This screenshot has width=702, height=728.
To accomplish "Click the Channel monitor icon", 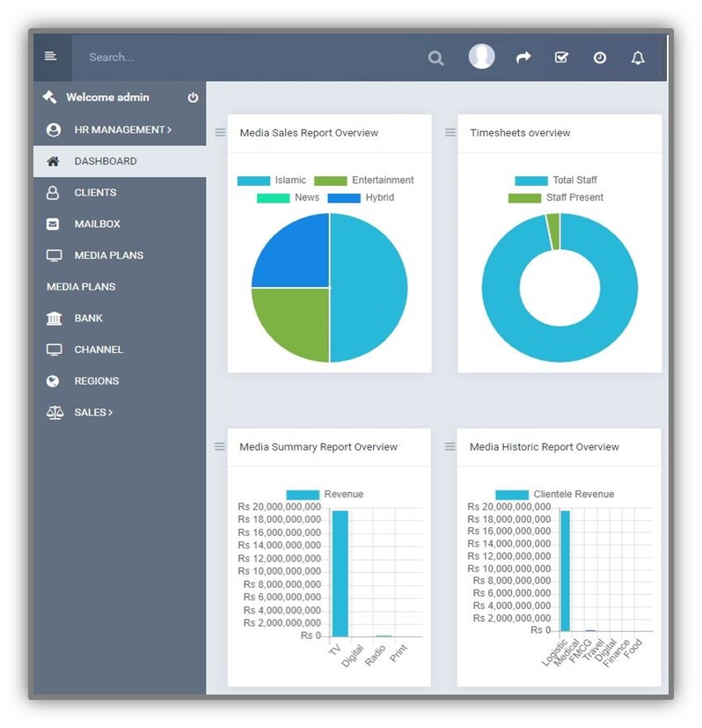I will (54, 350).
